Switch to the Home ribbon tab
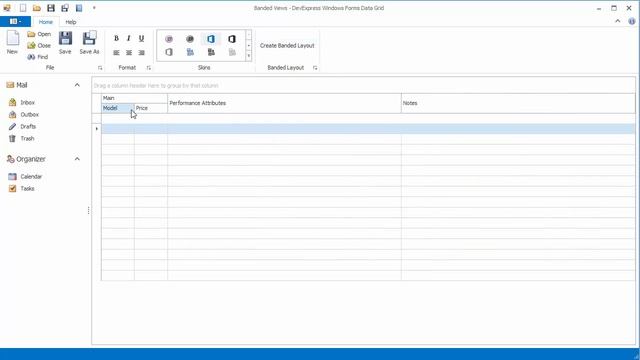The width and height of the screenshot is (640, 360). (46, 22)
